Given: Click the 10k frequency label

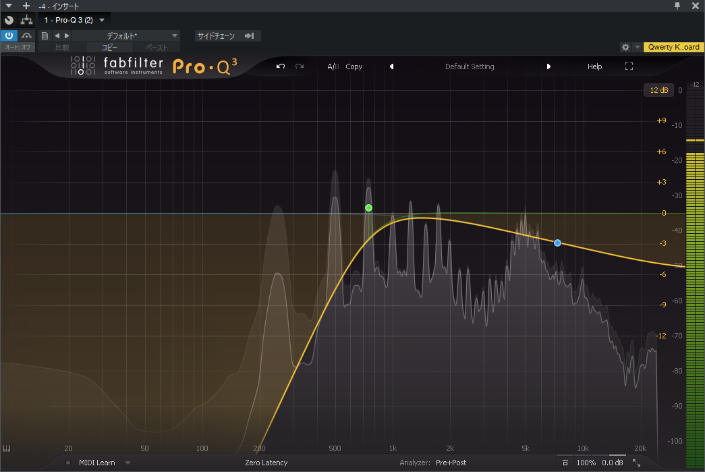Looking at the screenshot, I should pos(583,448).
